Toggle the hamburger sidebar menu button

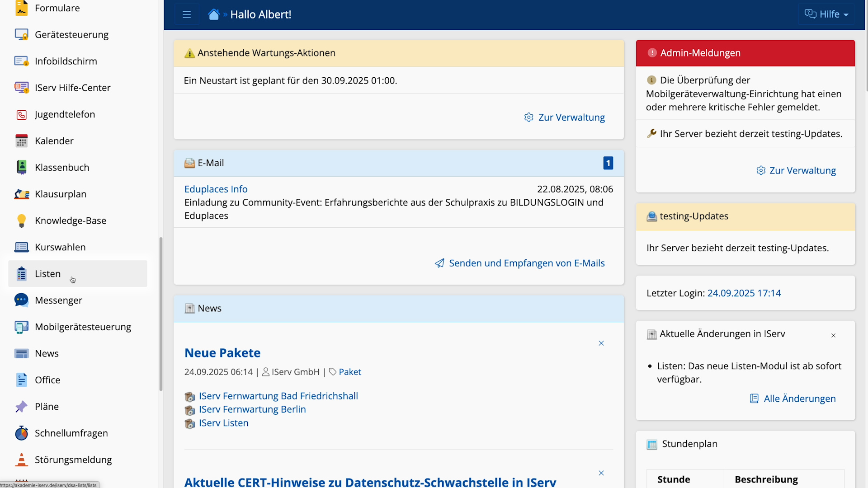point(187,14)
